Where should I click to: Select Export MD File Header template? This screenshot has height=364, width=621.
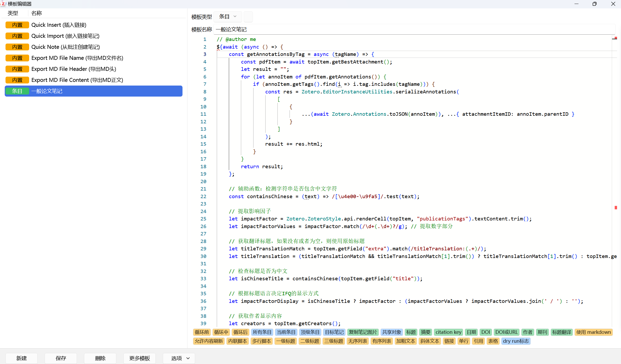click(x=74, y=69)
